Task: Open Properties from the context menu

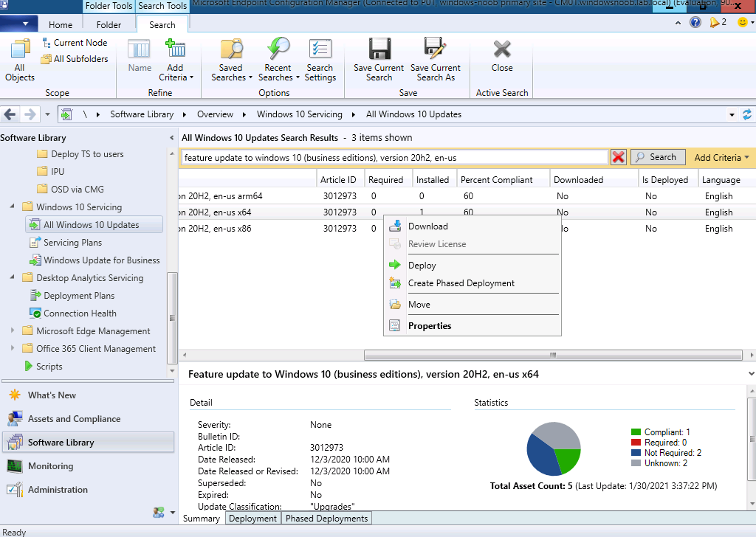Action: (x=472, y=325)
